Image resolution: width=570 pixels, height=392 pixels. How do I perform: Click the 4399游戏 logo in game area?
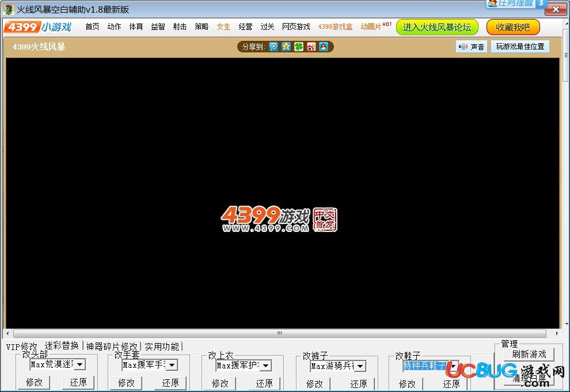click(279, 219)
